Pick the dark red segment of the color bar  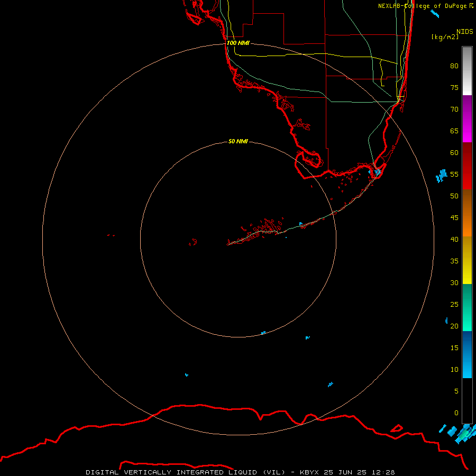tap(467, 166)
